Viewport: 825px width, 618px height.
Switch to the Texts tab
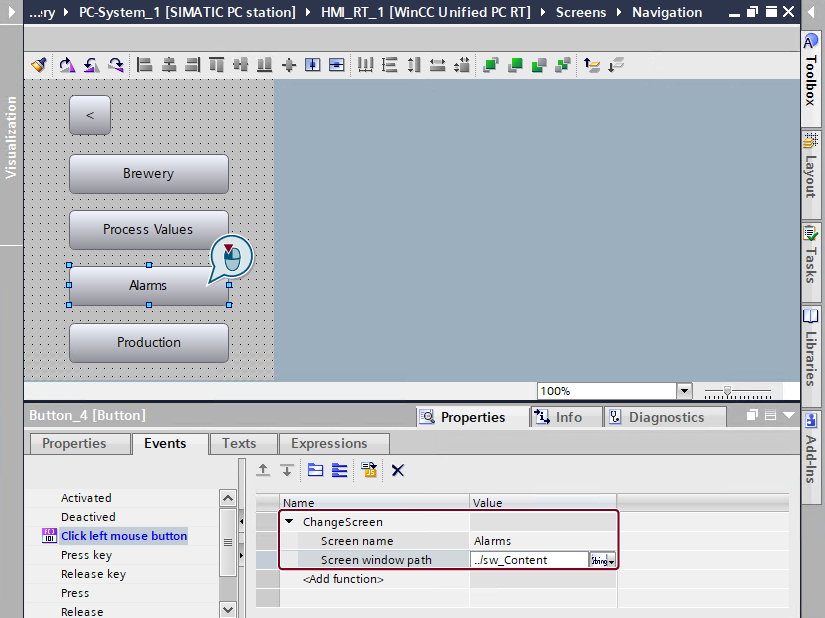click(x=239, y=443)
